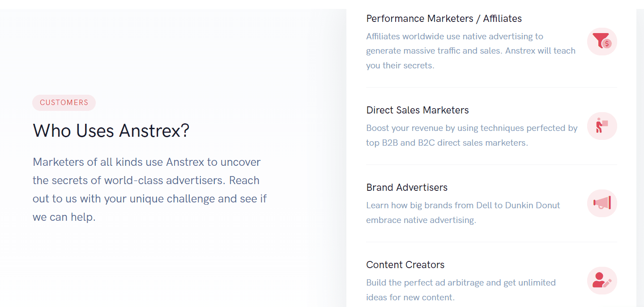Click the Affiliates worldwide use native advertising text

(471, 51)
